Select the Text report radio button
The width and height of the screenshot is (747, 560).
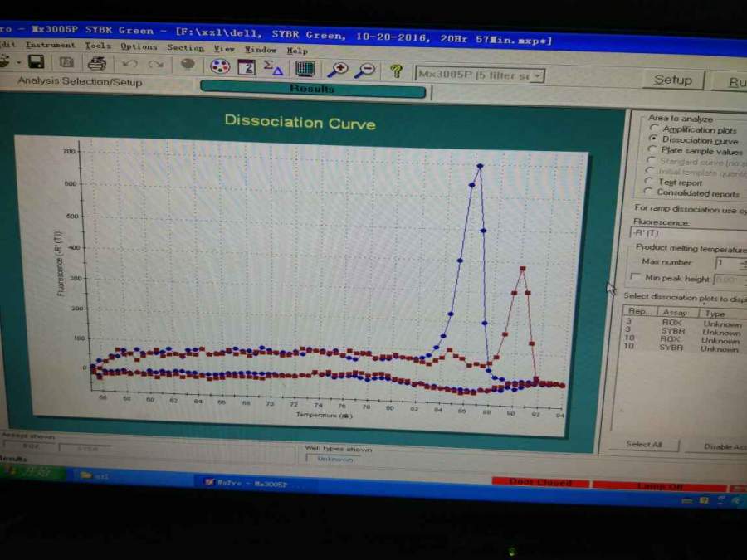coord(648,181)
